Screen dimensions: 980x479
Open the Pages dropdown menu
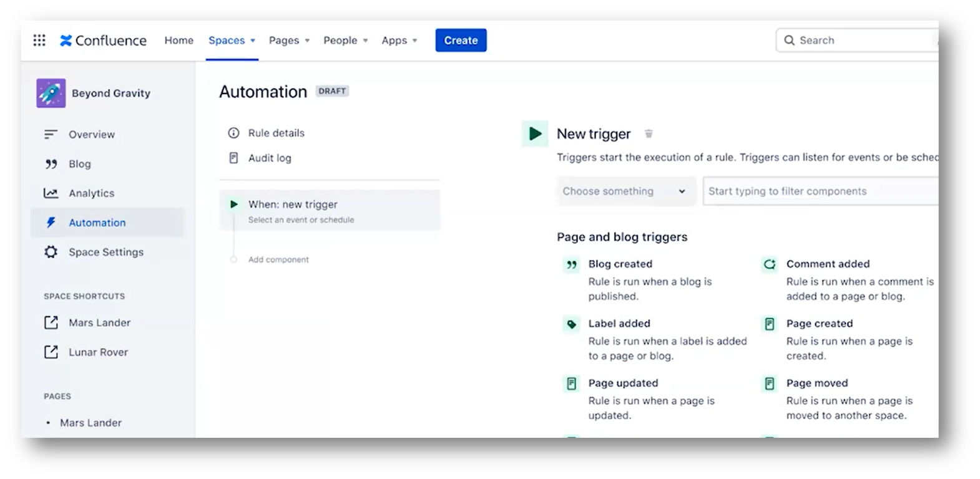(x=289, y=41)
